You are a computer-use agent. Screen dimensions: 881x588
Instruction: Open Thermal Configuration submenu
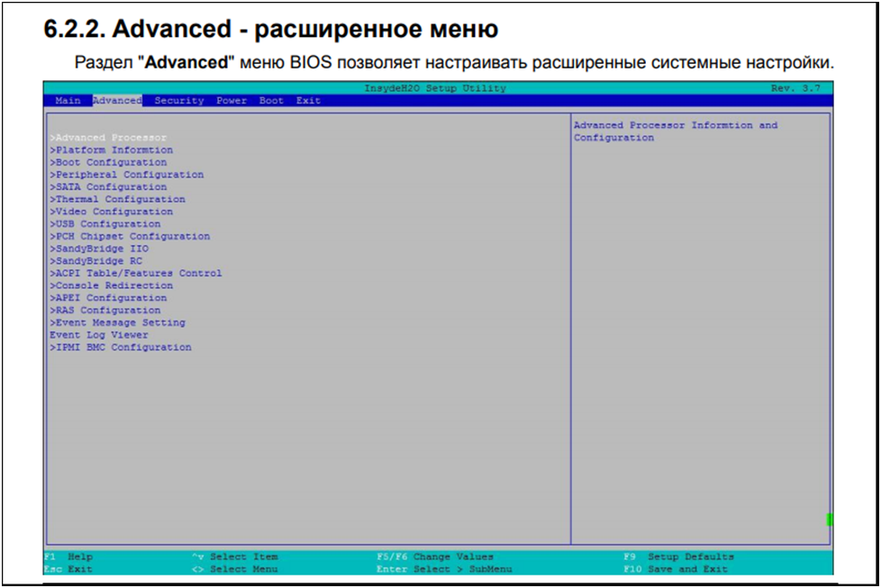click(117, 199)
